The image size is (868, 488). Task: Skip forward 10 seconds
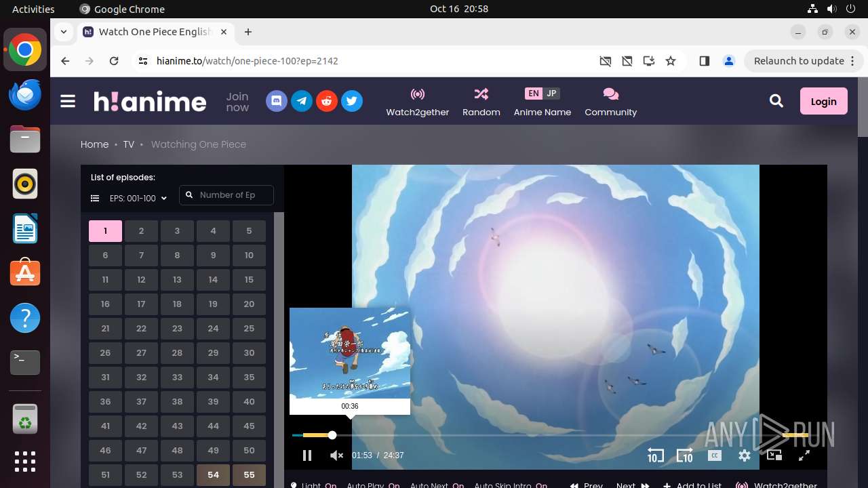(685, 455)
